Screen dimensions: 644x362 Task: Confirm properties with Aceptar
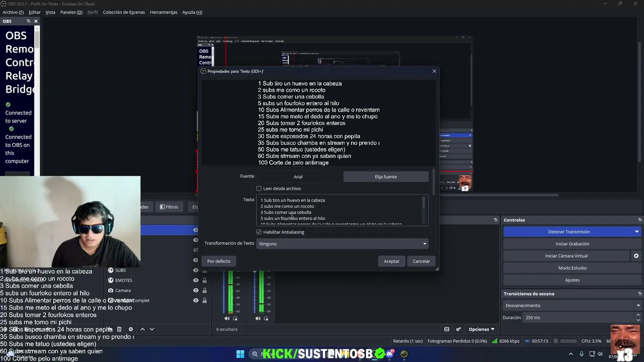coord(391,261)
